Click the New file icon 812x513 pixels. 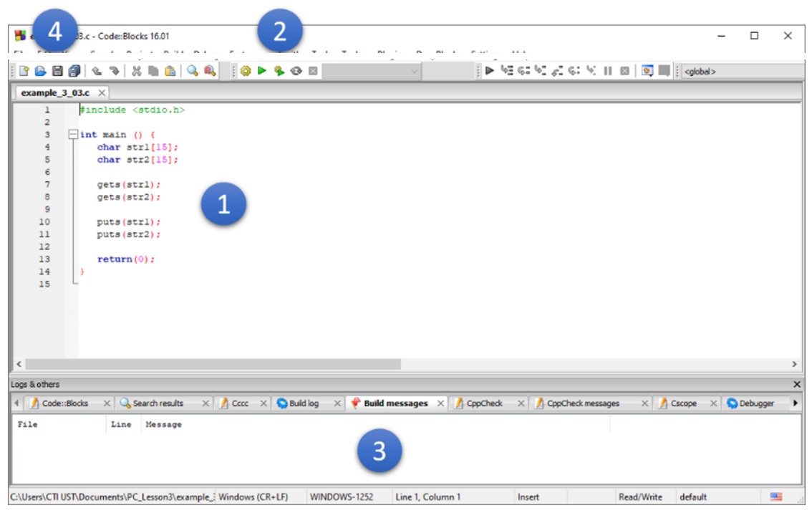click(x=24, y=71)
